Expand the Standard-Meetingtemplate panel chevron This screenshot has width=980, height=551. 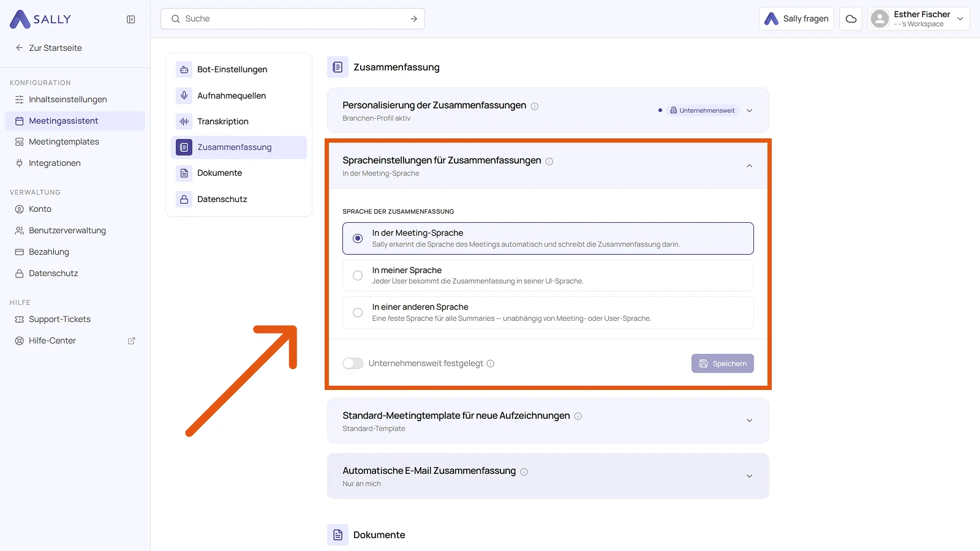[x=750, y=421]
